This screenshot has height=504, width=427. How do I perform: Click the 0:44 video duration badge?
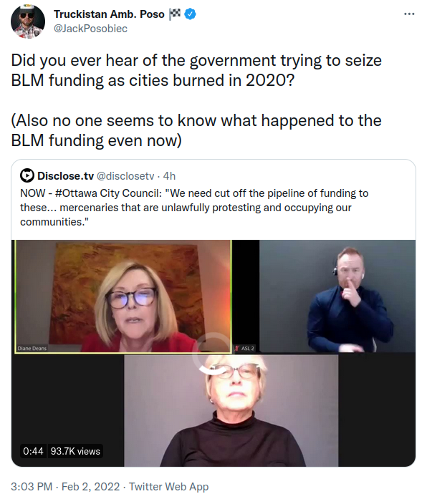click(x=33, y=451)
